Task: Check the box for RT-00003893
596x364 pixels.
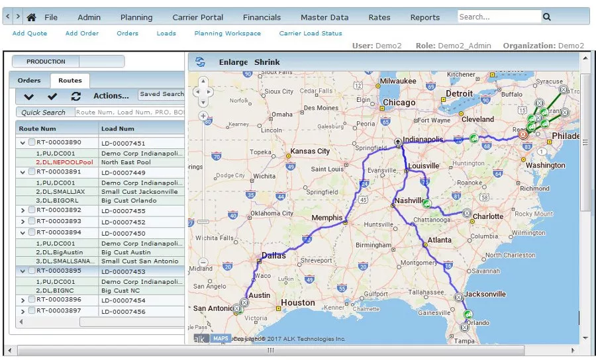Action: tap(32, 221)
